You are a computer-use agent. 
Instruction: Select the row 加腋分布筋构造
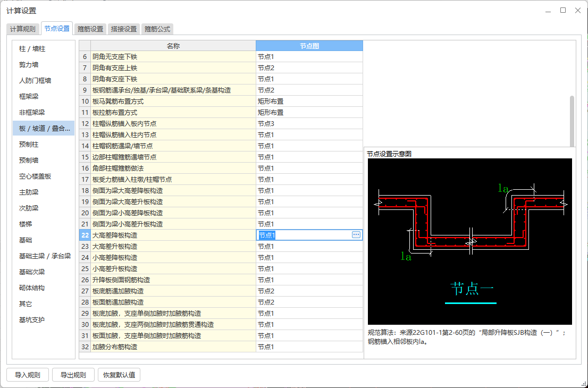click(x=221, y=347)
